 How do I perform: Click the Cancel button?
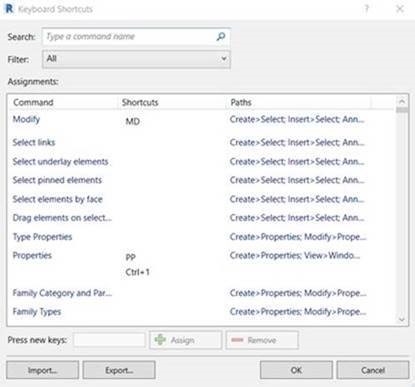(373, 370)
